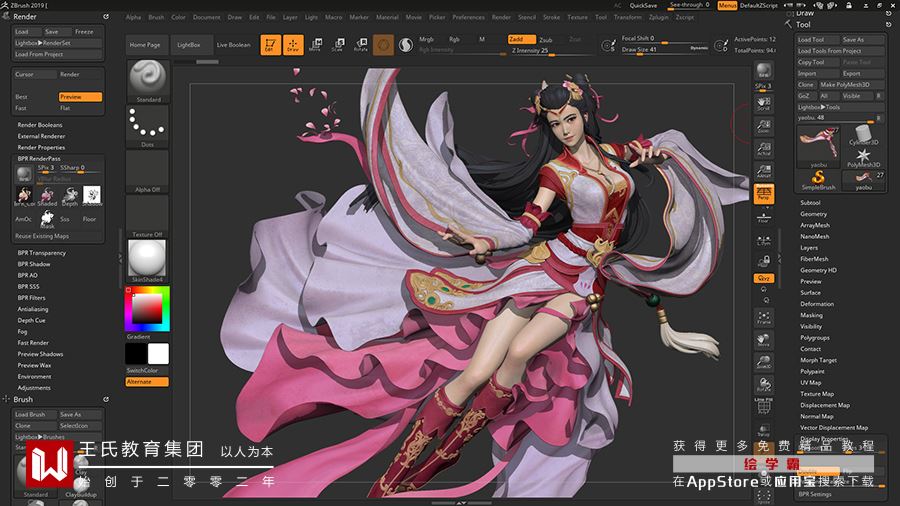The width and height of the screenshot is (900, 506).
Task: Click the AAHalf icon on the right shelf
Action: pos(763,171)
